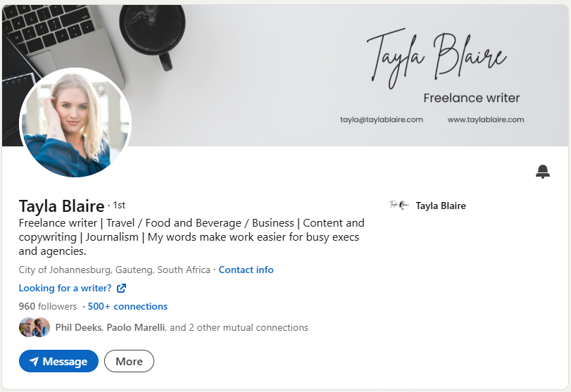Click the external link icon beside 'Looking for a writer?'
This screenshot has width=571, height=392.
point(121,288)
